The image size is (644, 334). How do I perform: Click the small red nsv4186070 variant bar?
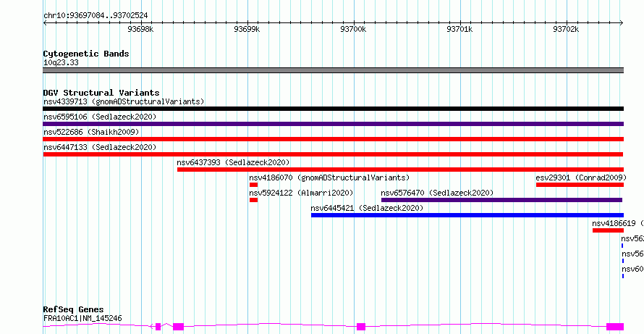[x=253, y=185]
